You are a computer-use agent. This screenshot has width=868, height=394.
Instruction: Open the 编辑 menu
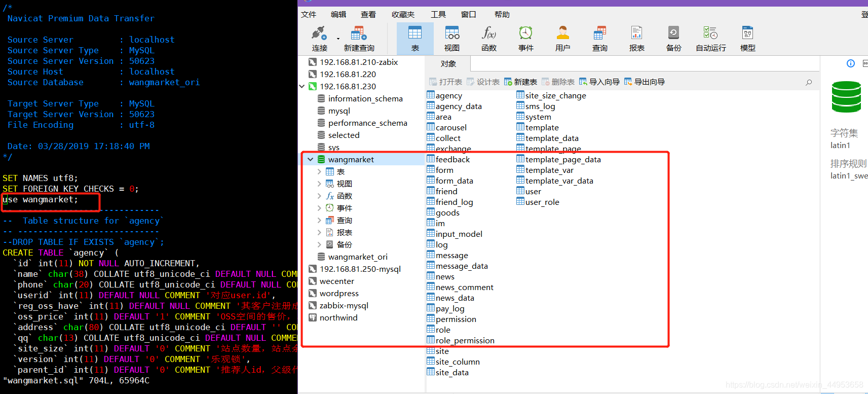338,15
